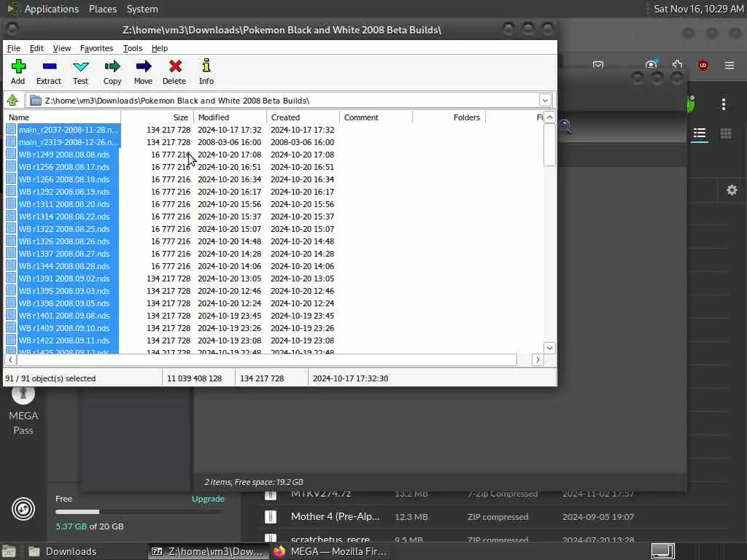Select file WB r1401 2008.09.08.nds
Image resolution: width=747 pixels, height=560 pixels.
click(x=64, y=315)
